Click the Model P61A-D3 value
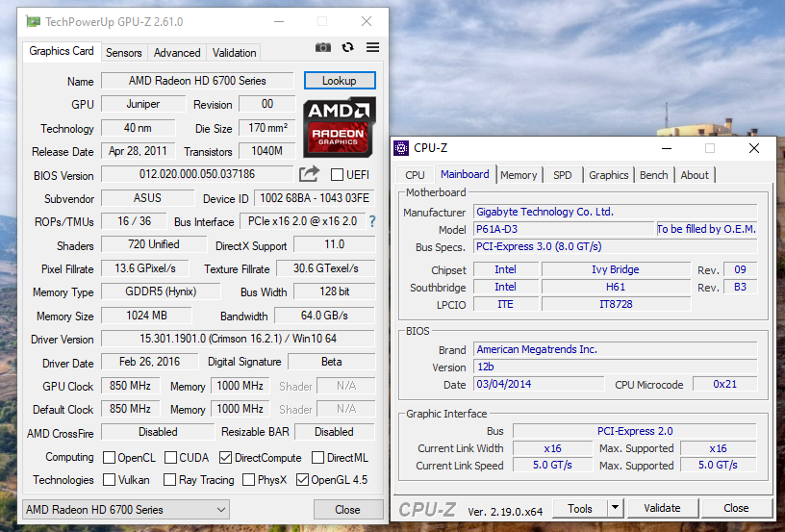Image resolution: width=785 pixels, height=532 pixels. (564, 229)
